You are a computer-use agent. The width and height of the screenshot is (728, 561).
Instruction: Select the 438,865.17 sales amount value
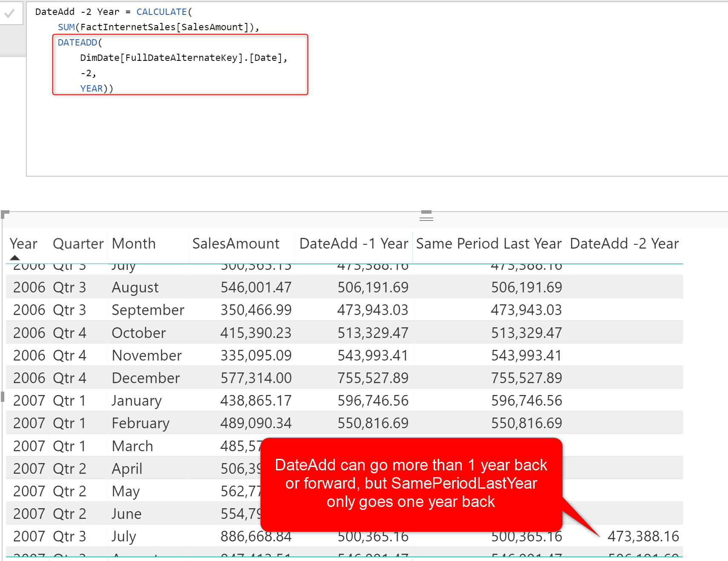tap(256, 401)
